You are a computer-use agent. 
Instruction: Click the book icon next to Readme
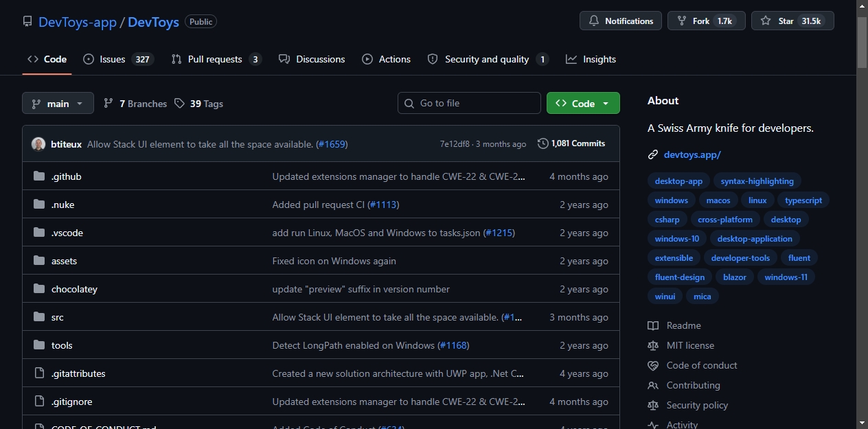[x=653, y=325]
